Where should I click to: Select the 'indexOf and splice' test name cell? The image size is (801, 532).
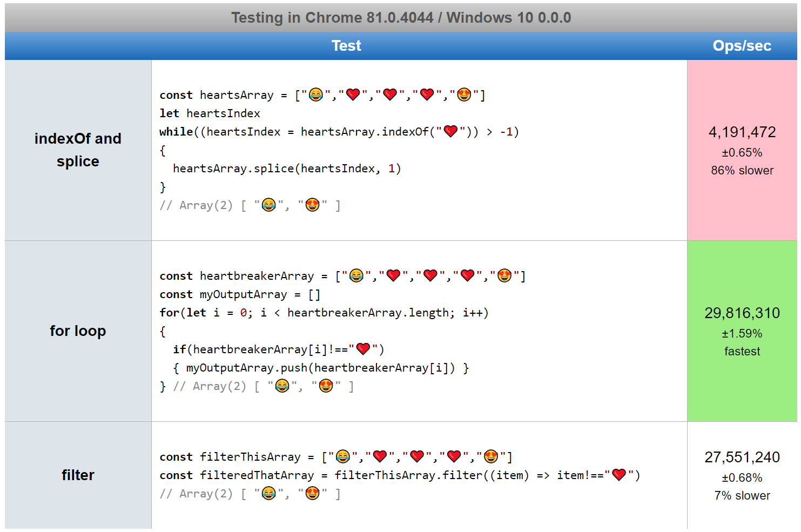point(78,150)
